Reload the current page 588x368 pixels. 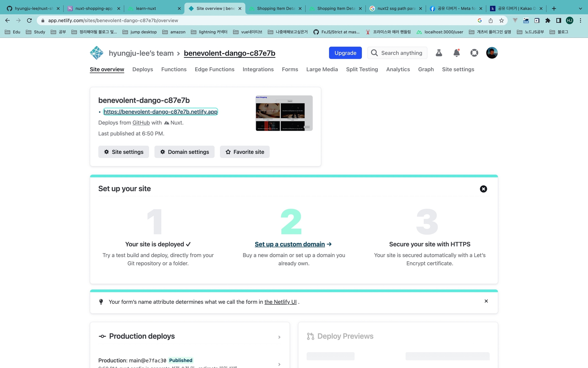click(x=29, y=20)
